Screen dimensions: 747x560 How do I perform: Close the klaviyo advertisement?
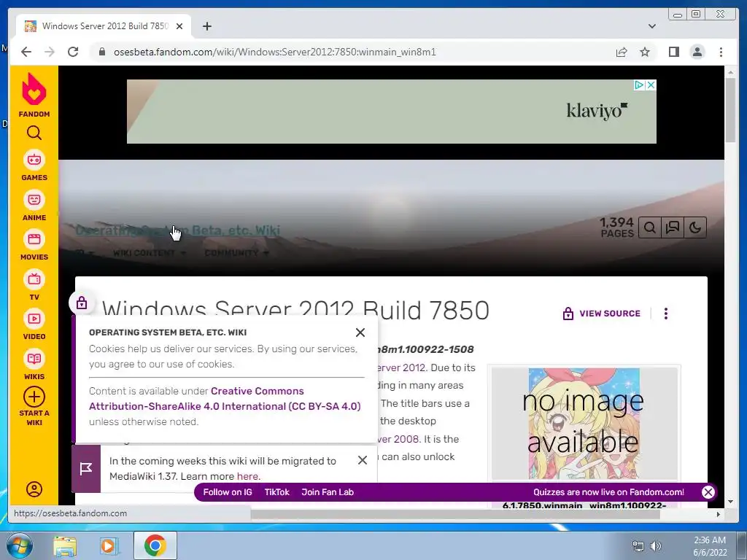point(651,85)
